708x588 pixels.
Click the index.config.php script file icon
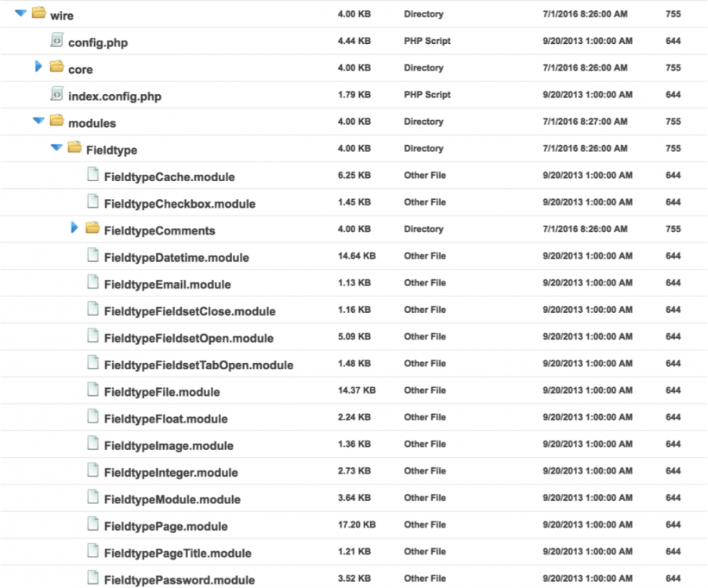coord(56,95)
